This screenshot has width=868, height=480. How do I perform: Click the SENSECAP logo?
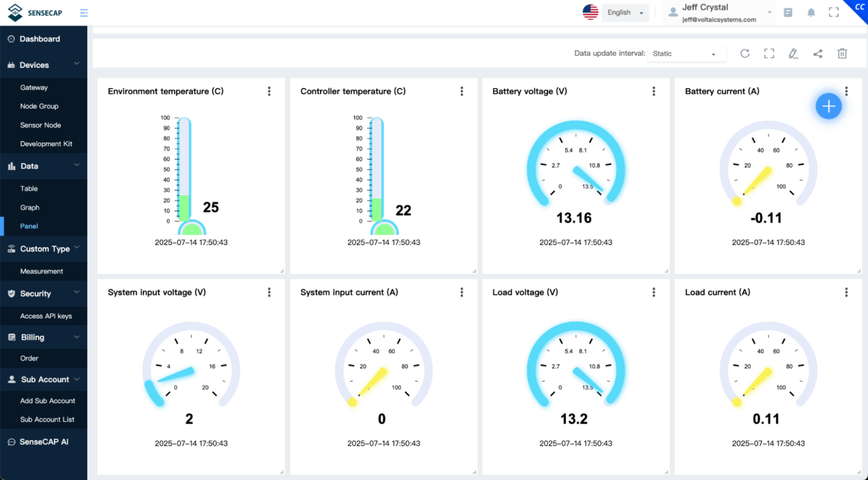(x=35, y=12)
